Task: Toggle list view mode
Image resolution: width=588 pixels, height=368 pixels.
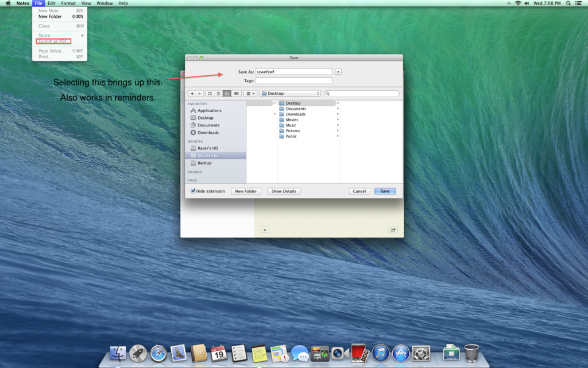Action: point(219,93)
